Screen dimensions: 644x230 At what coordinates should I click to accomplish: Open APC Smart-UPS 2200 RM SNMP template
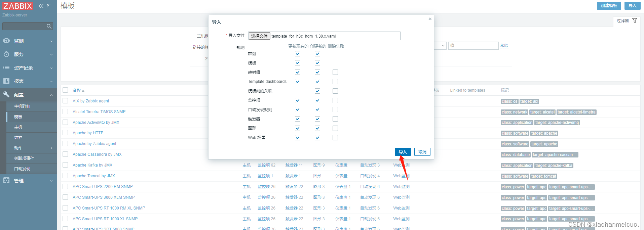pyautogui.click(x=103, y=187)
